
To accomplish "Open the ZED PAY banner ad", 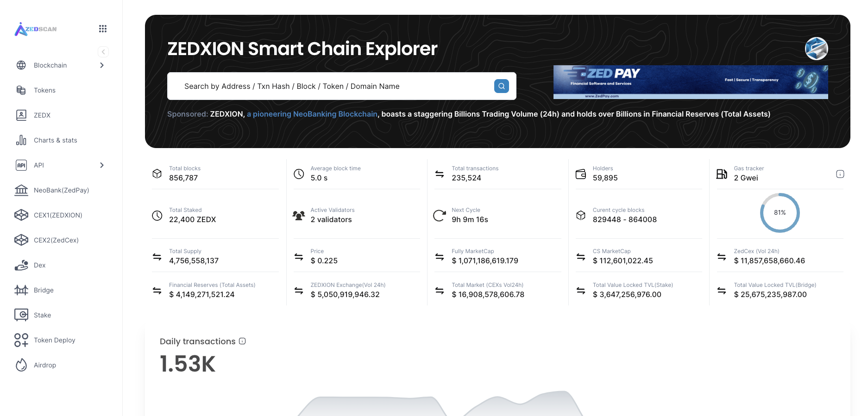I will (x=691, y=82).
